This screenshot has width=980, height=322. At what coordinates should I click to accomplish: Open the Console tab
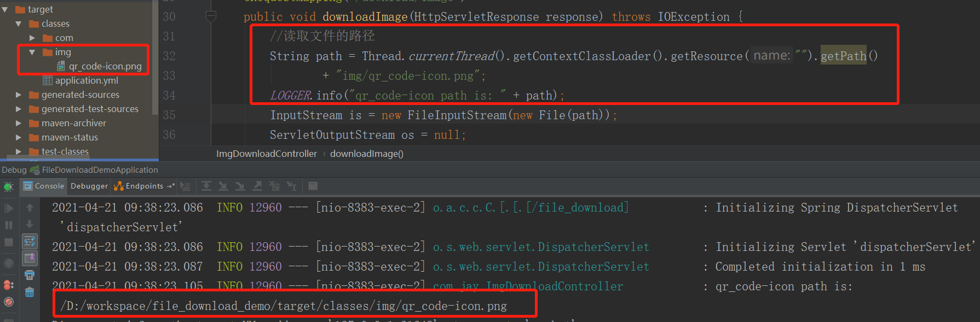tap(44, 186)
